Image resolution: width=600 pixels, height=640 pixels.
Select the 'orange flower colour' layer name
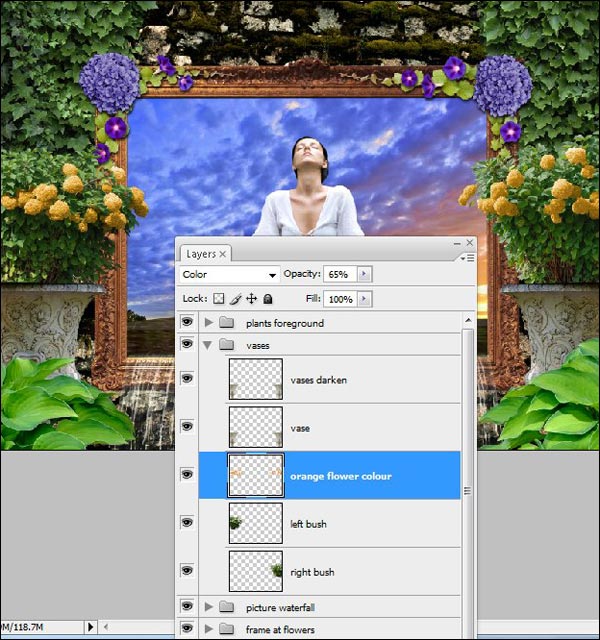click(x=341, y=476)
